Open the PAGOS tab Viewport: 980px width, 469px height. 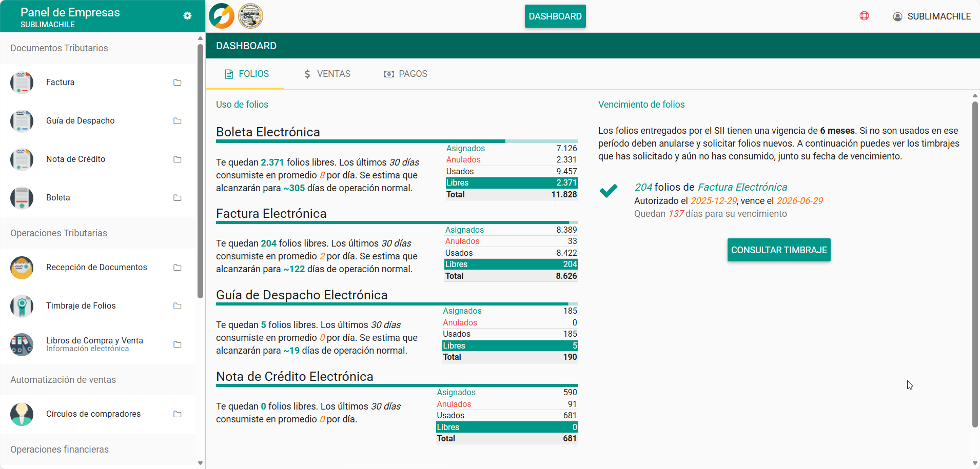coord(406,73)
